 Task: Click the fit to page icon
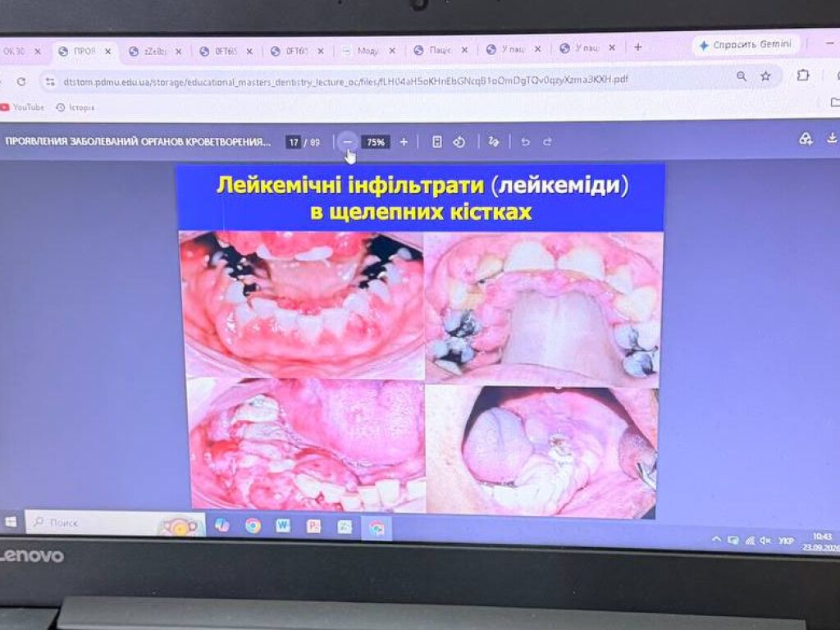(436, 142)
